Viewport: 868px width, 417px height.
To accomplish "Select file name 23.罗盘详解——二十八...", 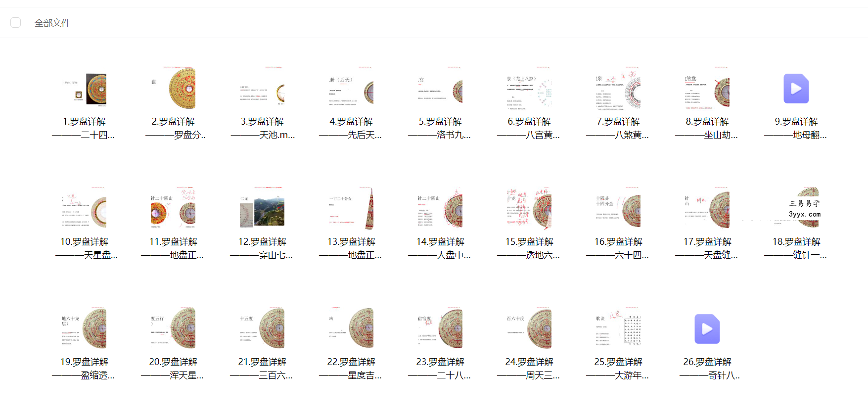I will click(x=440, y=369).
